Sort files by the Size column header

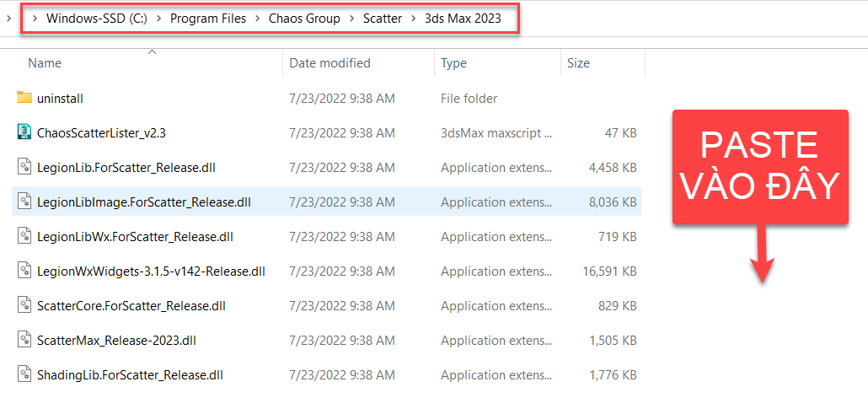point(578,63)
